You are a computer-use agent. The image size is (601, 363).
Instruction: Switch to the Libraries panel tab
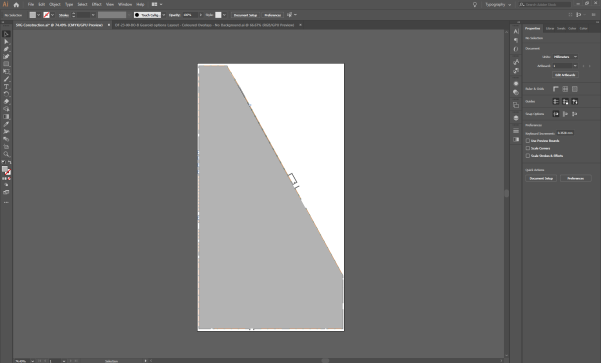[550, 28]
